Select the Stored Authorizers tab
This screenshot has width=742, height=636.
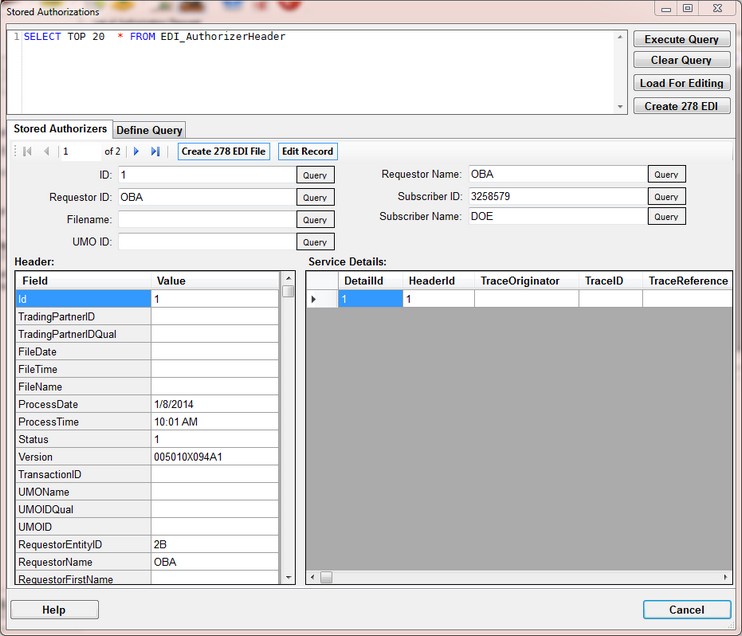[60, 129]
